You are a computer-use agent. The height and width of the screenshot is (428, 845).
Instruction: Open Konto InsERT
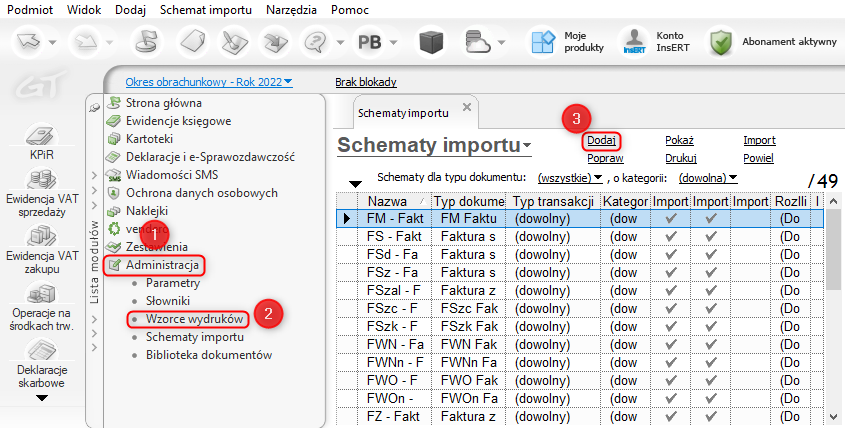(655, 42)
